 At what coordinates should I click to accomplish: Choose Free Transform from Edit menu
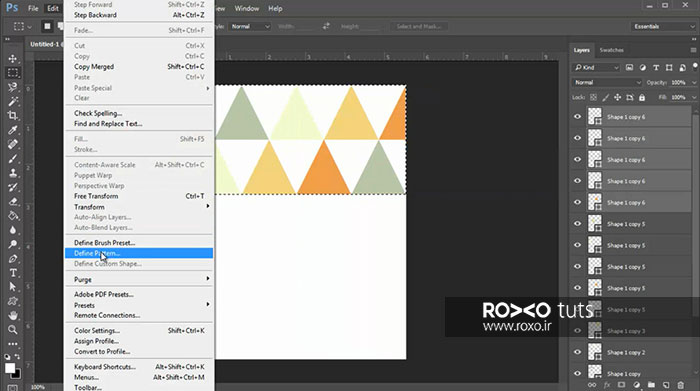(x=139, y=196)
